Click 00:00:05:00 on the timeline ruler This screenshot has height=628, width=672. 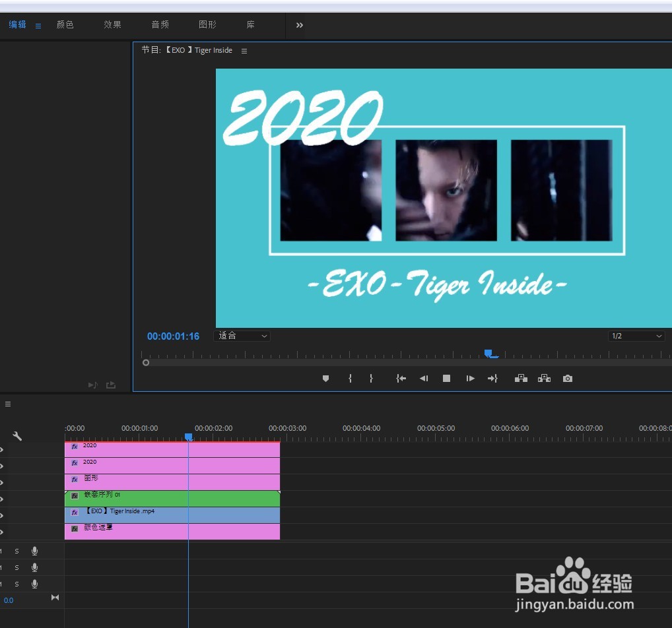[436, 428]
